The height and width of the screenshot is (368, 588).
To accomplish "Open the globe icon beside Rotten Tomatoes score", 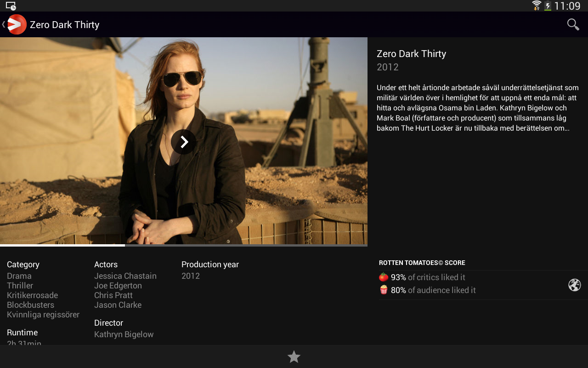I will click(x=575, y=285).
